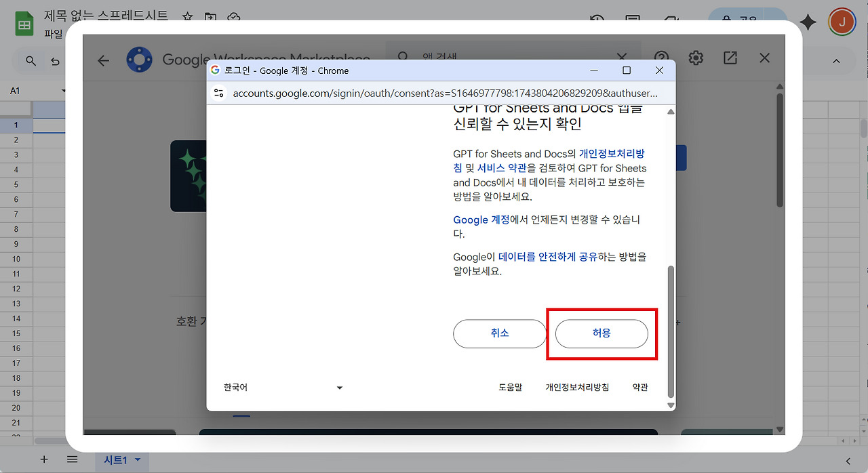The width and height of the screenshot is (868, 473).
Task: Open the 개인정보처리방침 link in the consent paragraph
Action: tap(549, 161)
